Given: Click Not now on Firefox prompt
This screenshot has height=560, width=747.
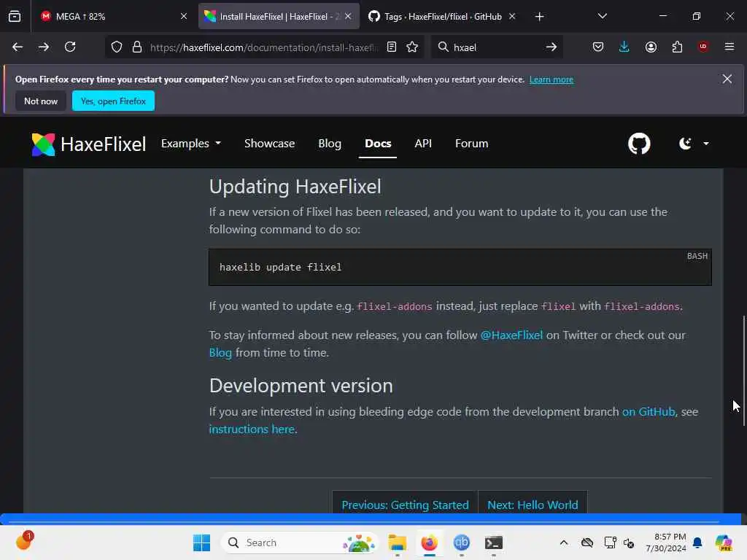Looking at the screenshot, I should (41, 101).
